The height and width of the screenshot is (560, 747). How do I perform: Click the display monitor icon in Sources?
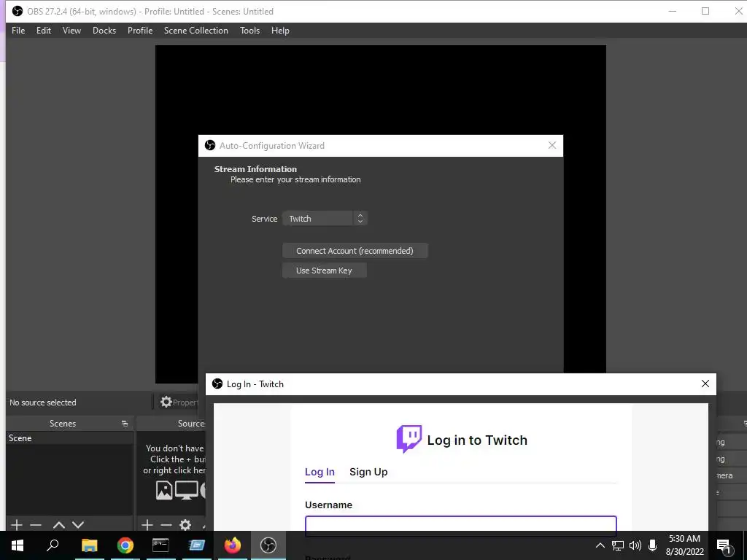click(x=186, y=491)
